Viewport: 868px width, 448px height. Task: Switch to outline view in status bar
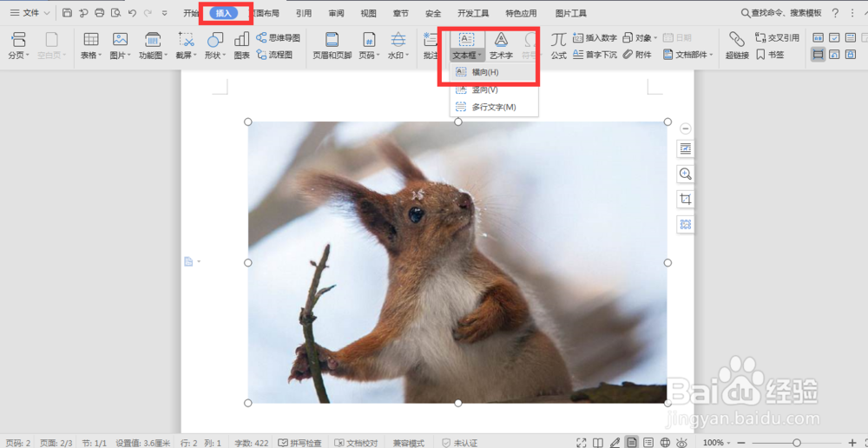[648, 443]
